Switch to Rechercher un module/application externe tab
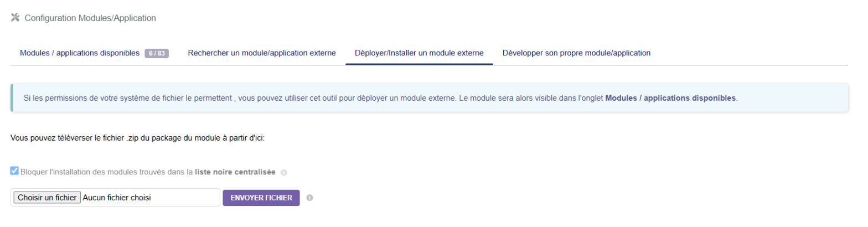The width and height of the screenshot is (868, 227). click(x=262, y=53)
